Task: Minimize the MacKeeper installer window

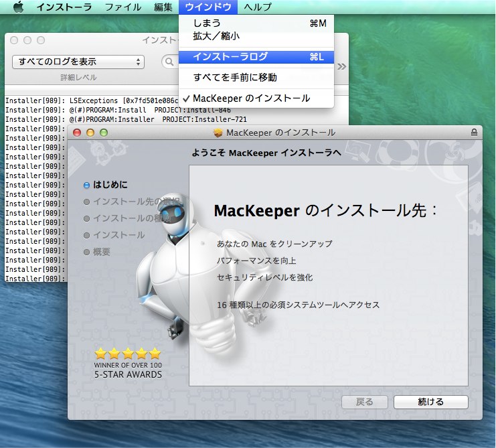Action: coord(90,133)
